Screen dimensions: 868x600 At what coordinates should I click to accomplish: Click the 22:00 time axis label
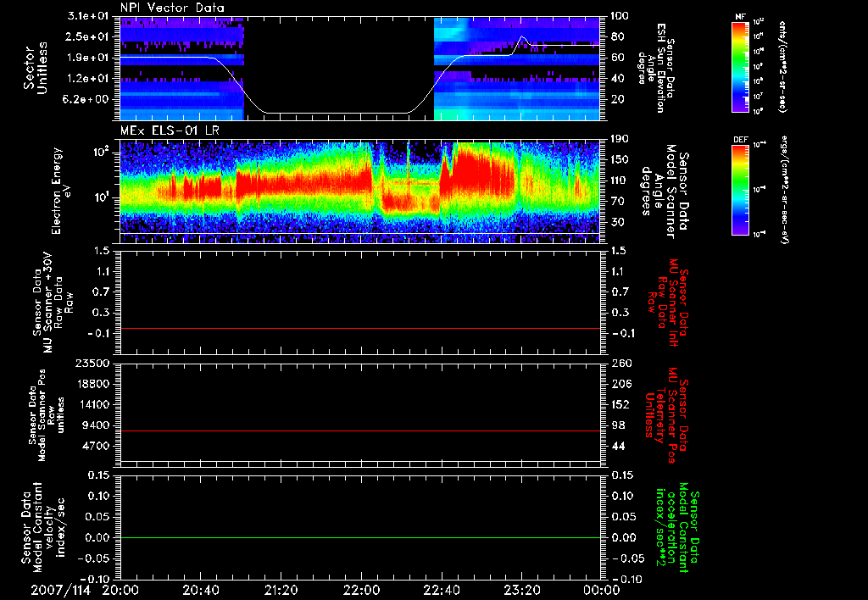tap(361, 590)
